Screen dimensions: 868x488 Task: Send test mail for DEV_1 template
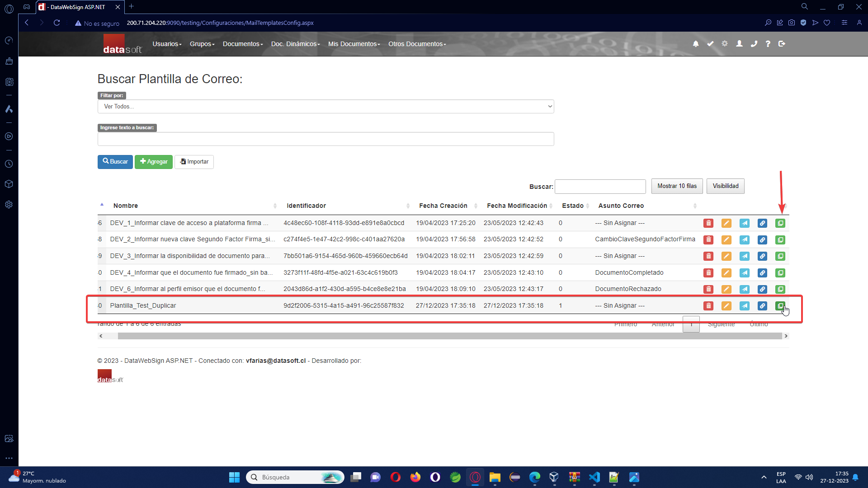745,223
